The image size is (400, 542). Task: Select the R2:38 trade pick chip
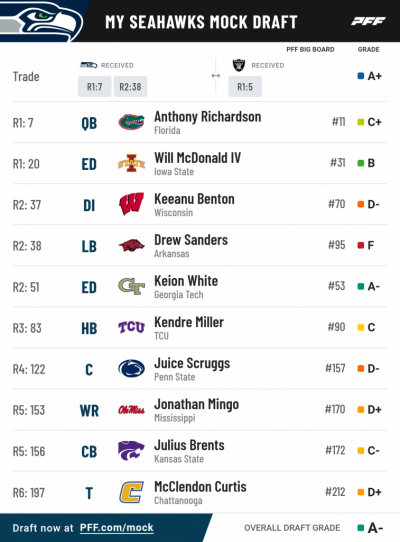pos(130,86)
